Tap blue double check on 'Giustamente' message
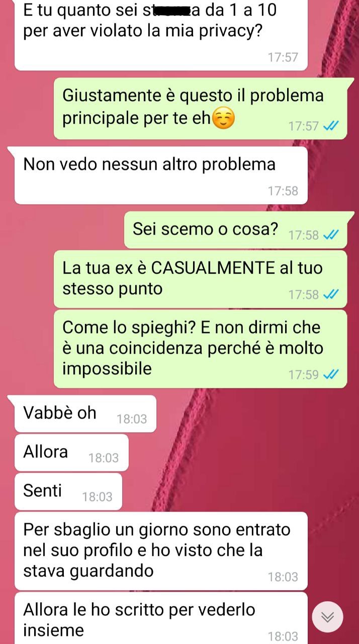Viewport: 359px width, 644px height. (331, 126)
